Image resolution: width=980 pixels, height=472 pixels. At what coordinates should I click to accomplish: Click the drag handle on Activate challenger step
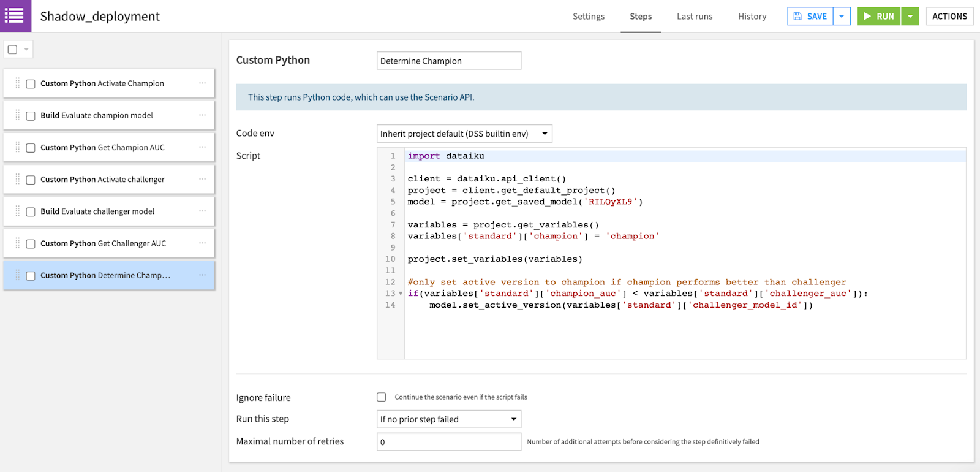[17, 180]
